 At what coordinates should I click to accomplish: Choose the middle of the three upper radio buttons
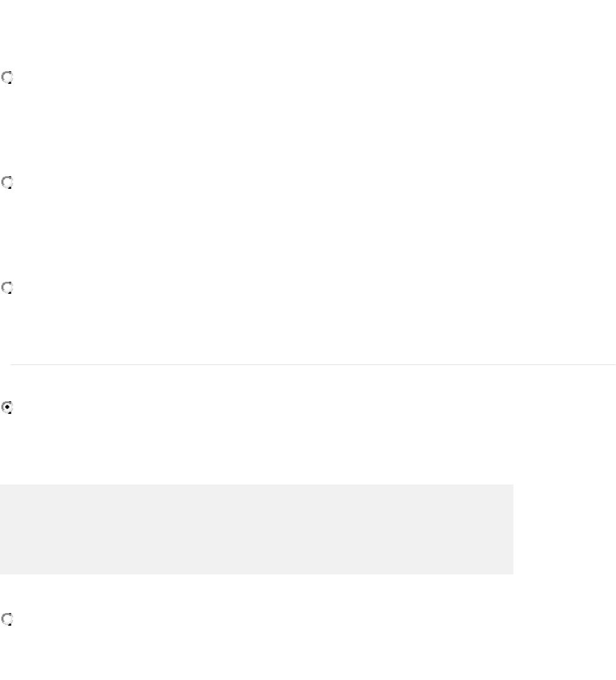7,182
